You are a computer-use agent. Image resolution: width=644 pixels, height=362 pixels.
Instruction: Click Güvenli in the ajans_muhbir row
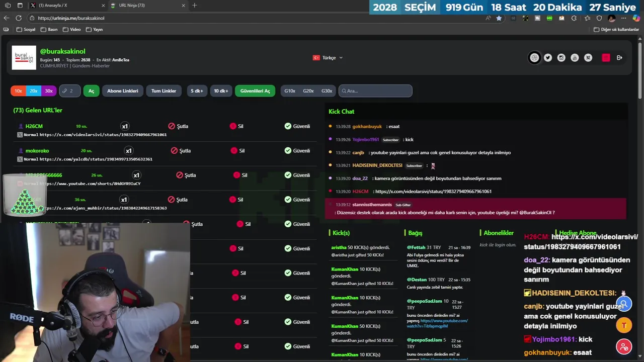click(x=297, y=200)
